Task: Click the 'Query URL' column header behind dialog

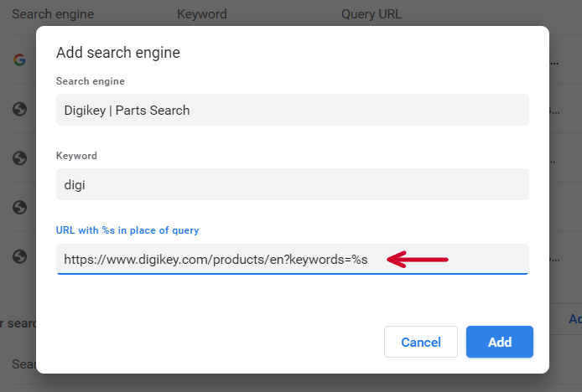Action: click(372, 14)
